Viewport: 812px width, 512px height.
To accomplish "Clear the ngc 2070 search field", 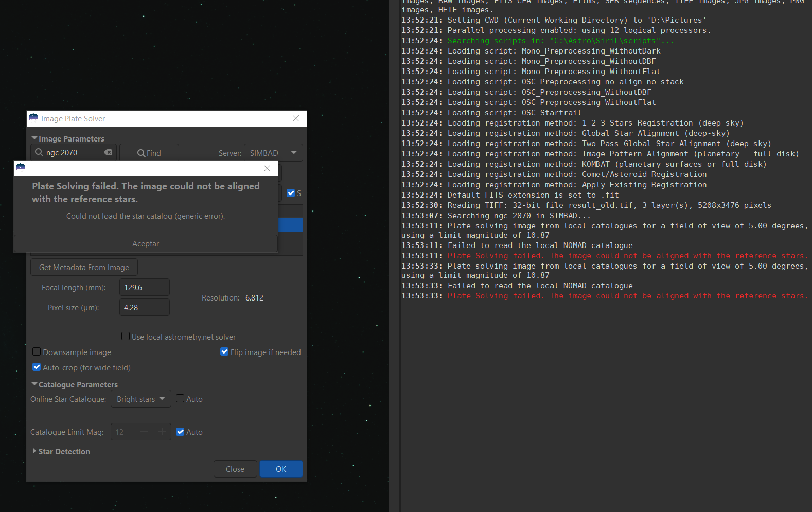I will [x=108, y=152].
